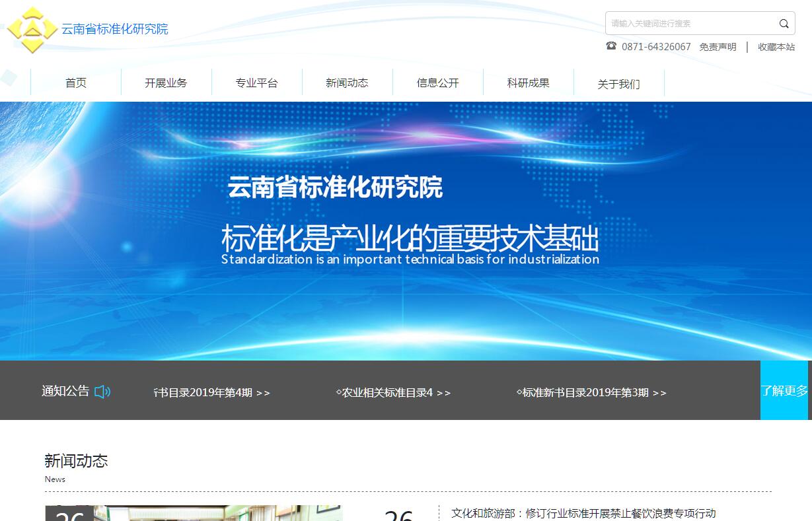This screenshot has height=521, width=812.
Task: Open the 关于我们 page
Action: 618,84
